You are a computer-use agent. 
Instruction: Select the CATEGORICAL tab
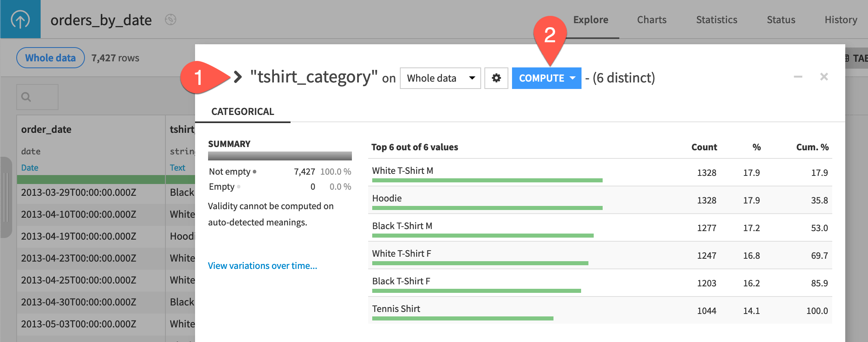tap(243, 112)
